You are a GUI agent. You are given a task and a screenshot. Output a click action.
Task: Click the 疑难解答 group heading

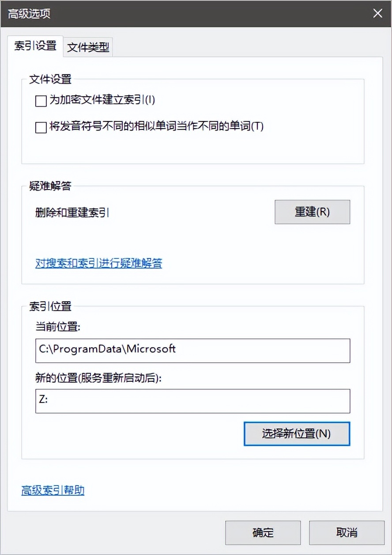[x=50, y=186]
